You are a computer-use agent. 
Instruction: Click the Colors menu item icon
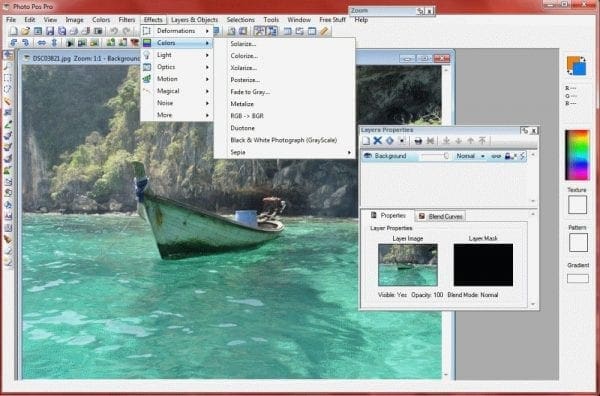[147, 43]
